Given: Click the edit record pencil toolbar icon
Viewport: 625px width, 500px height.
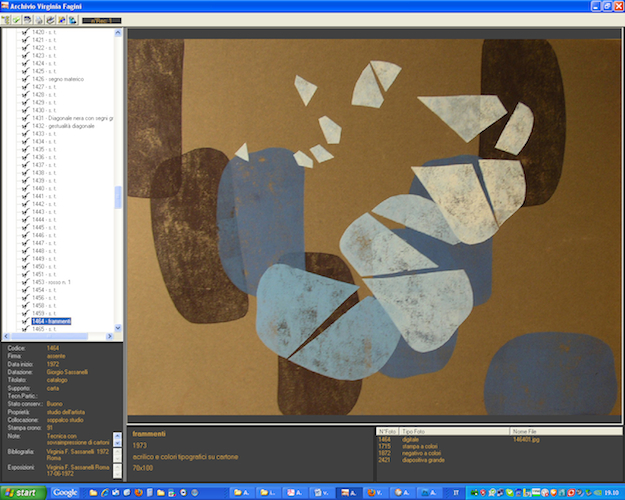Looking at the screenshot, I should coord(50,20).
